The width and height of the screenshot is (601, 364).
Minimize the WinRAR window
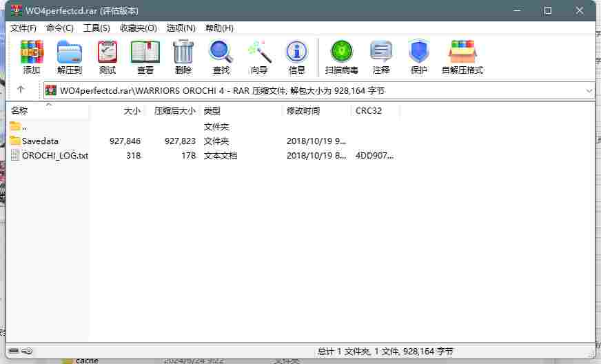(517, 10)
